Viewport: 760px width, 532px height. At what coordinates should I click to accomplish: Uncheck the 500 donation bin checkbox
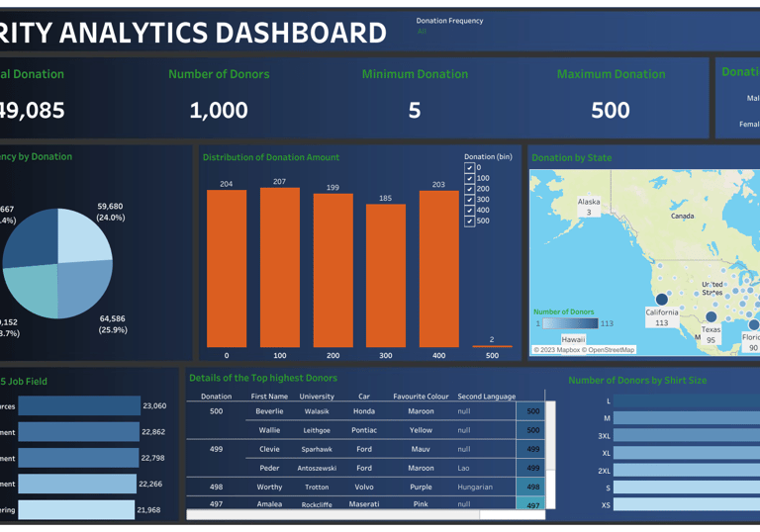point(469,221)
